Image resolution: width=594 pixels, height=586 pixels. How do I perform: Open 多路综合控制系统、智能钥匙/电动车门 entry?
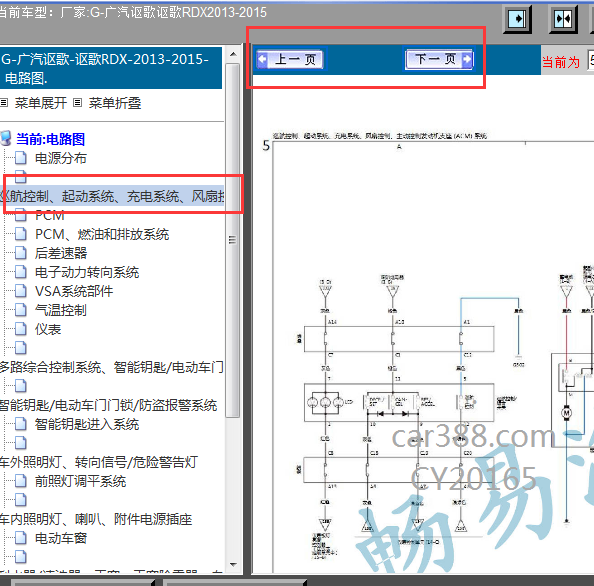(112, 367)
